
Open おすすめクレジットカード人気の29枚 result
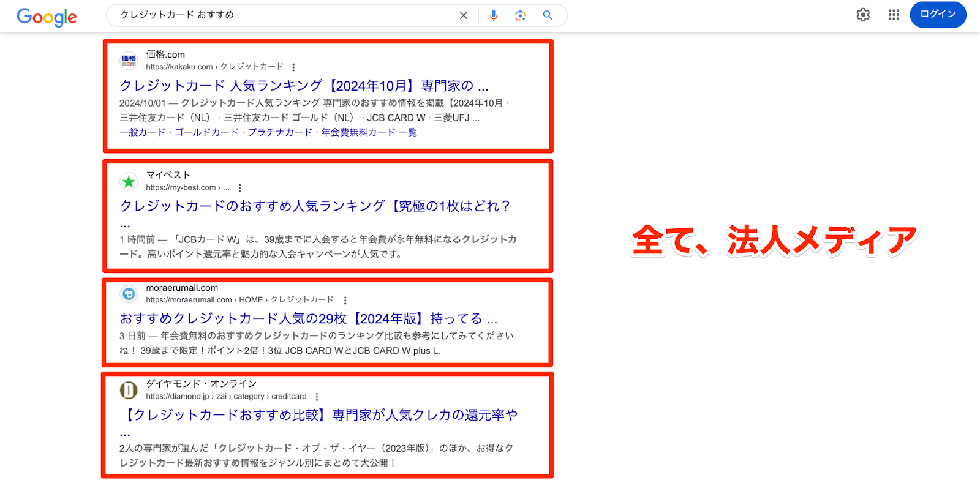coord(308,319)
